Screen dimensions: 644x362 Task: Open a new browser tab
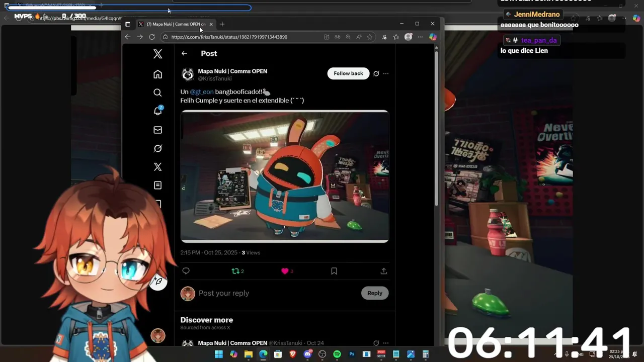coord(222,24)
